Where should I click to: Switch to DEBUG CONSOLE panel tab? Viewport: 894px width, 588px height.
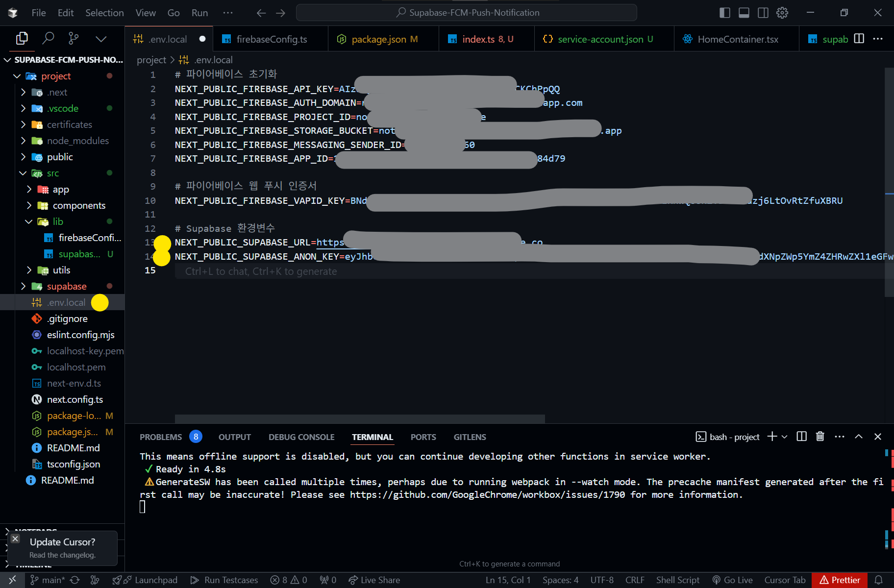tap(301, 437)
